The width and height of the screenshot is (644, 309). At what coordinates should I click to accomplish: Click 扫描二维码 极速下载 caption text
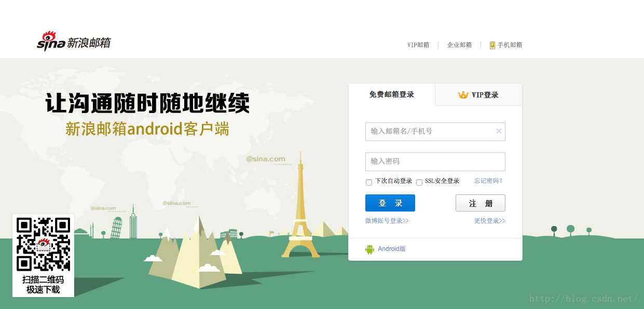coord(44,285)
